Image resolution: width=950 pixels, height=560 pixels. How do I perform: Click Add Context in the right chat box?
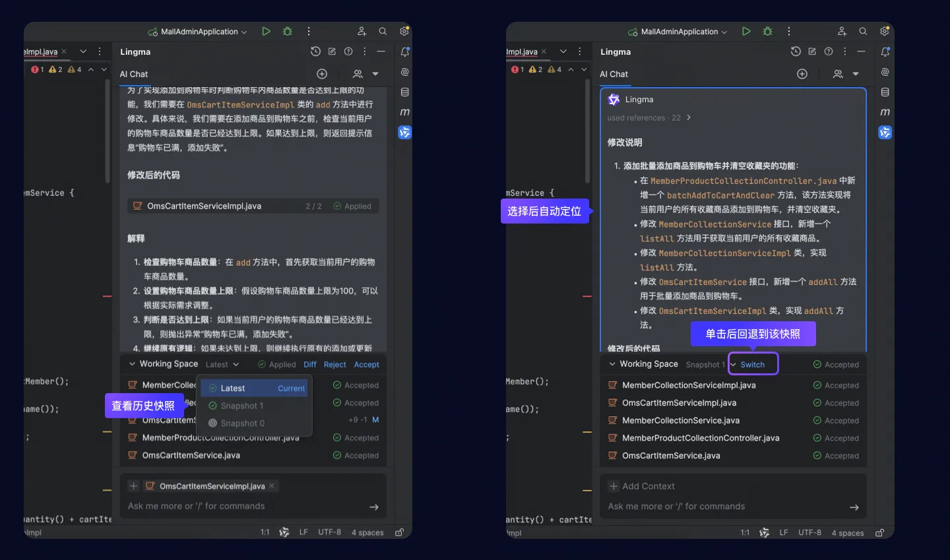pos(642,486)
